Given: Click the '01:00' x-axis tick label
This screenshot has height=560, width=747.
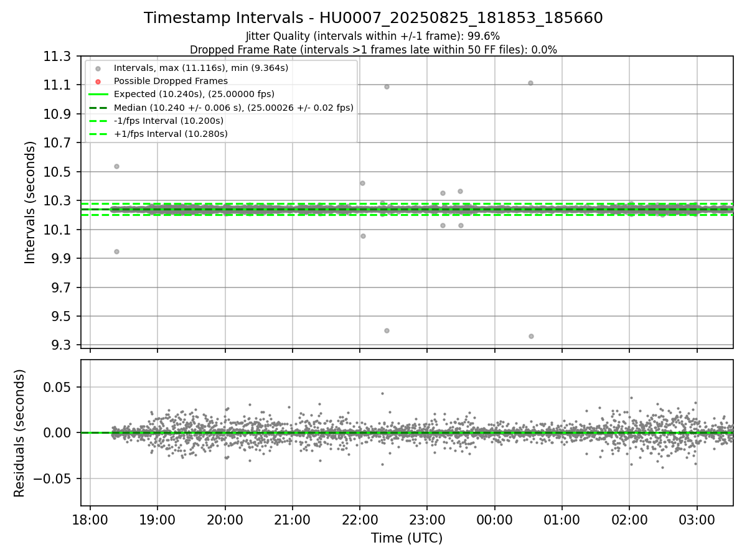Looking at the screenshot, I should pyautogui.click(x=562, y=520).
